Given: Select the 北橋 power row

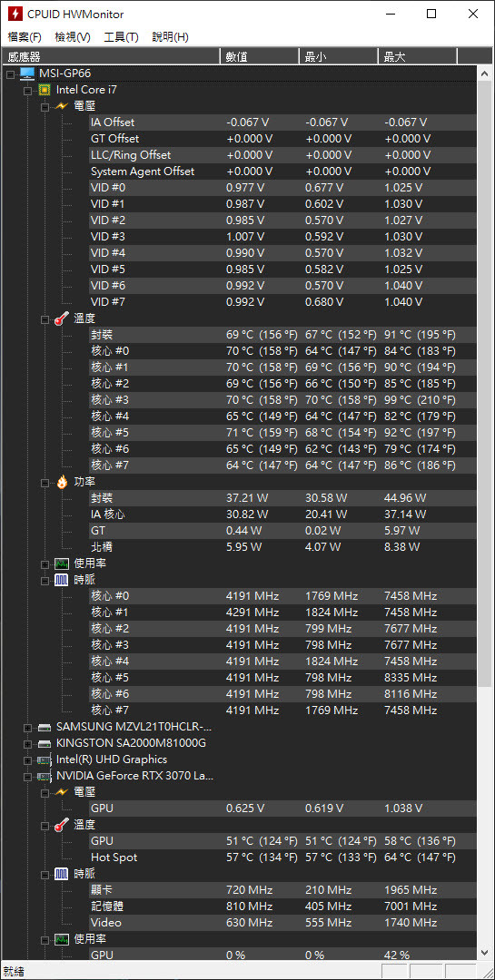Looking at the screenshot, I should point(282,546).
